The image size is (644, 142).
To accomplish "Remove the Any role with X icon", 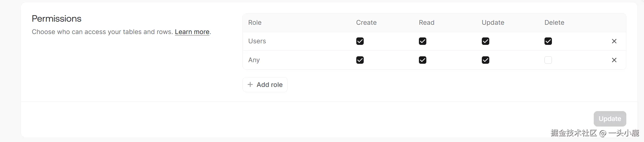I will (x=614, y=60).
